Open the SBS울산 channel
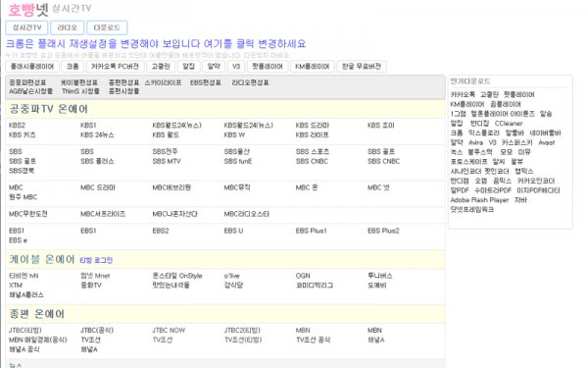Viewport: 588px width, 368px height. click(x=237, y=152)
